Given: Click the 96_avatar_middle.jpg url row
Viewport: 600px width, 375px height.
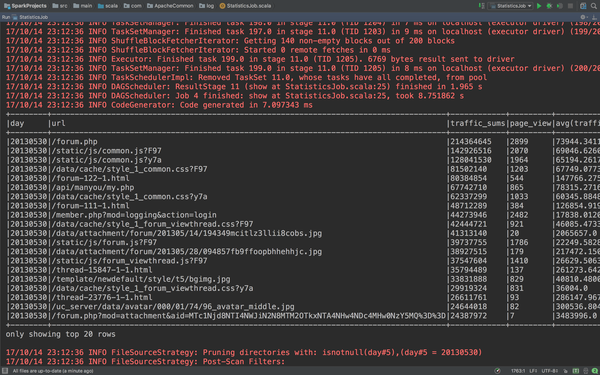Looking at the screenshot, I should click(173, 307).
